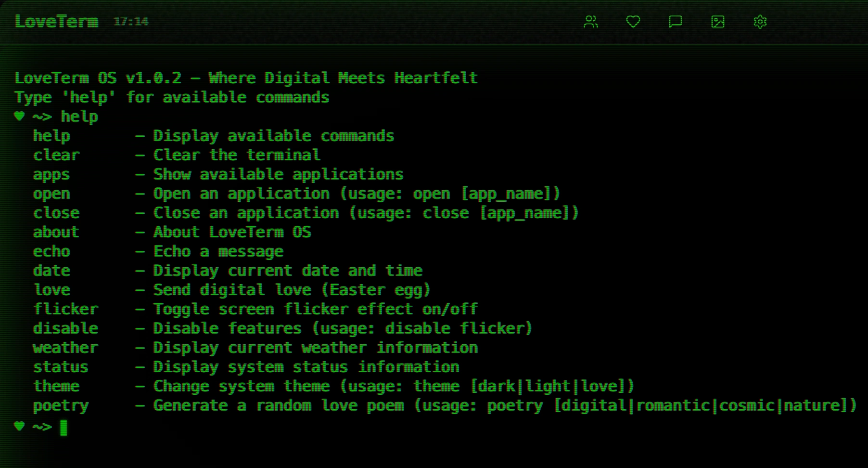The height and width of the screenshot is (468, 868).
Task: Select the 'love' Easter egg command
Action: (x=51, y=290)
